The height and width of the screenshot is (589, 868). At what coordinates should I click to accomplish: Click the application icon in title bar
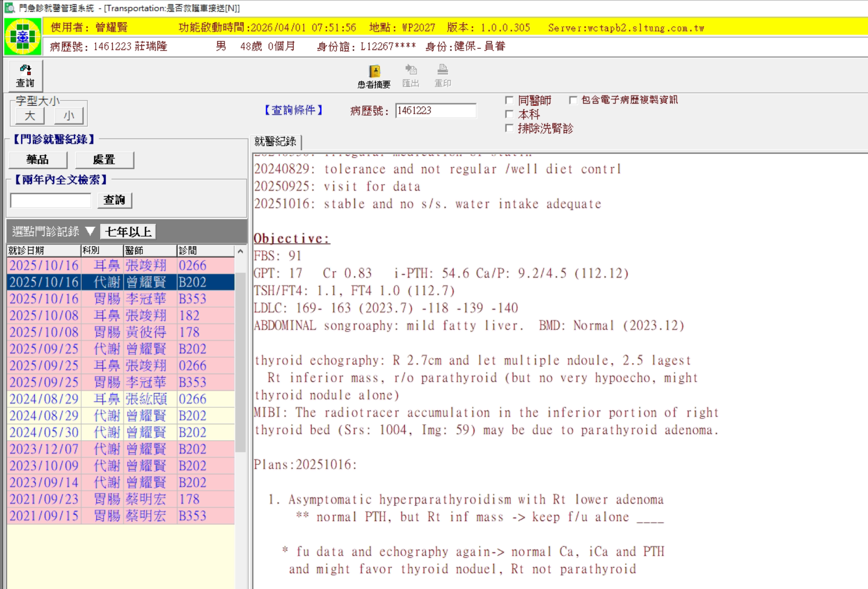coord(9,8)
